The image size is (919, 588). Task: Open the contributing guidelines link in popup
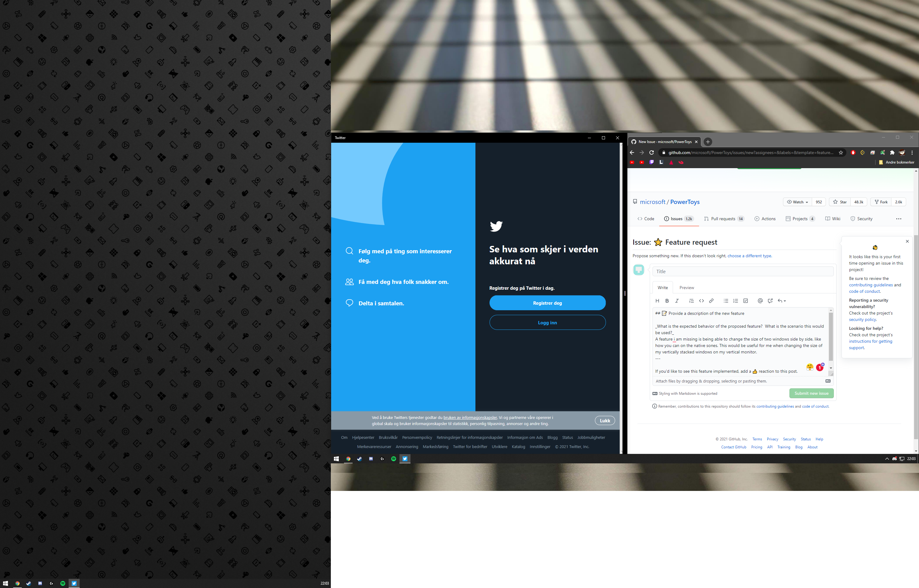click(871, 285)
